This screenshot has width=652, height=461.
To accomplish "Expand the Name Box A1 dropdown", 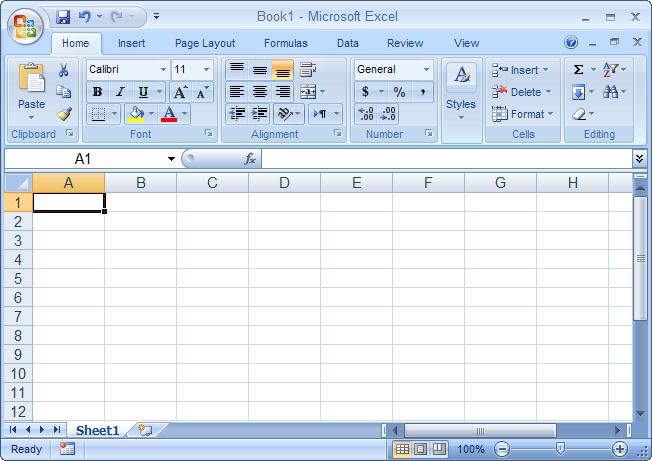I will [x=171, y=159].
